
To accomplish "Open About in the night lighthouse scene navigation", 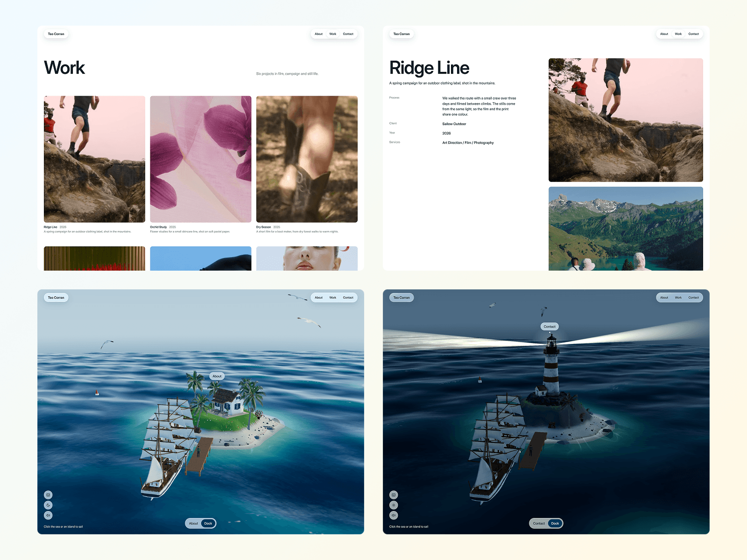I will point(664,298).
